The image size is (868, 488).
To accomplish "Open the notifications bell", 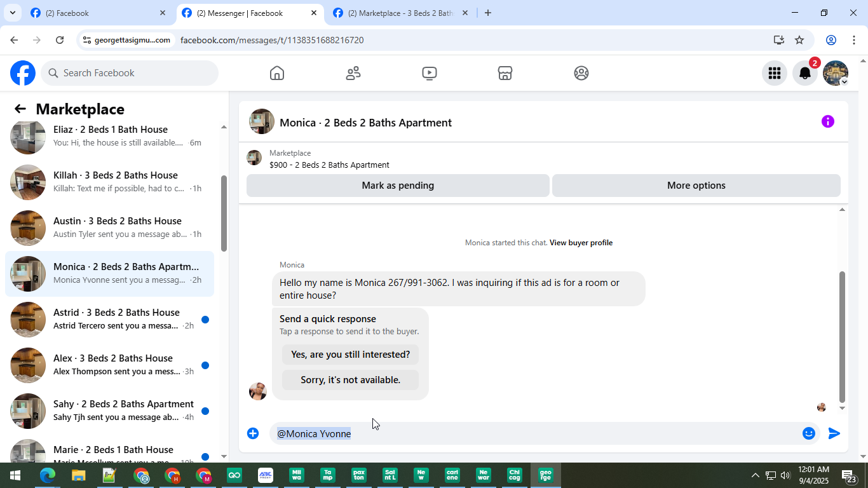I will [805, 73].
